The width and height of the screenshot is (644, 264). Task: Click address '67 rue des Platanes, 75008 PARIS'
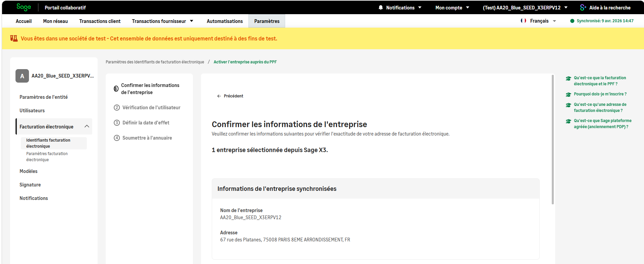[x=285, y=240]
